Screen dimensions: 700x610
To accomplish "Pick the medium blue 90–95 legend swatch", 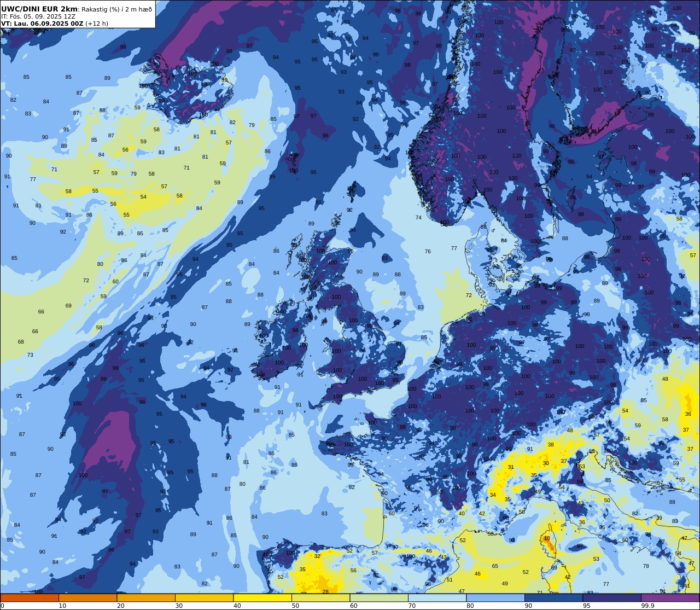I will [x=554, y=598].
